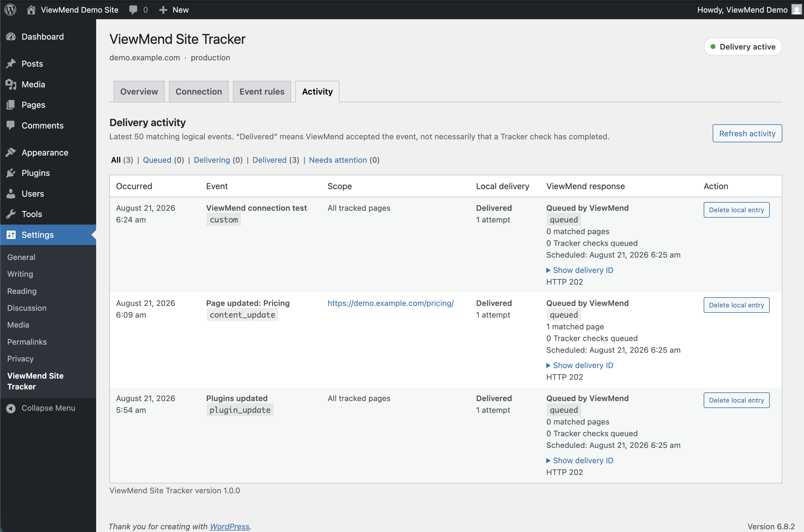
Task: Filter activity by Queued
Action: pyautogui.click(x=157, y=160)
